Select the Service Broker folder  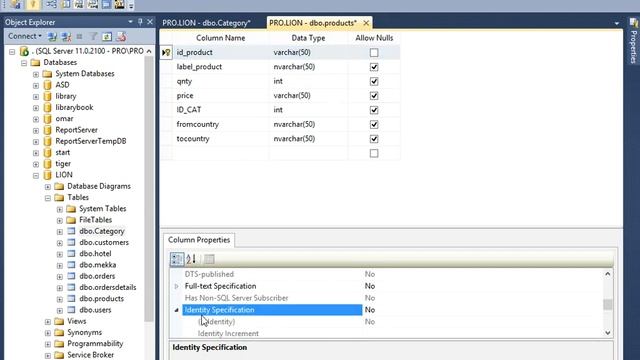click(91, 355)
